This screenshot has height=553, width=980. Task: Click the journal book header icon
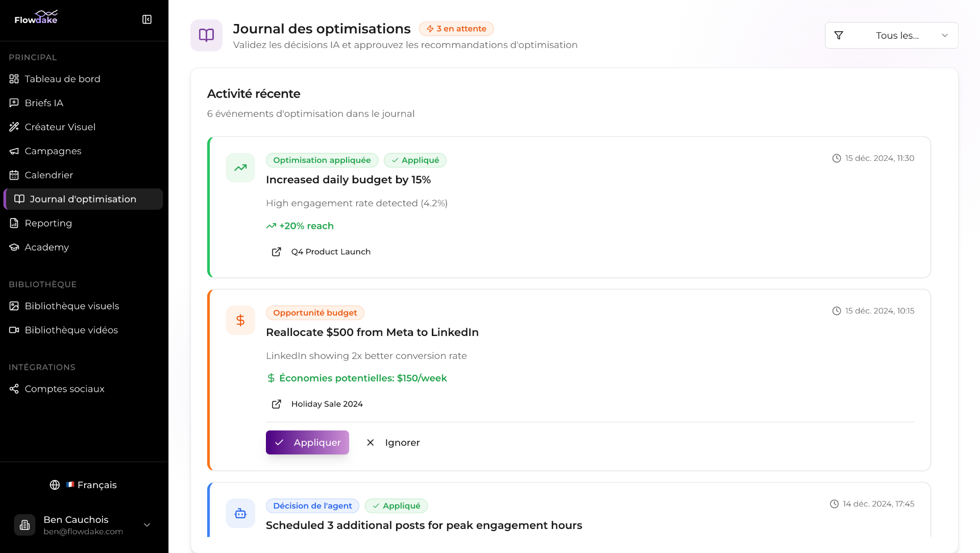[x=206, y=35]
